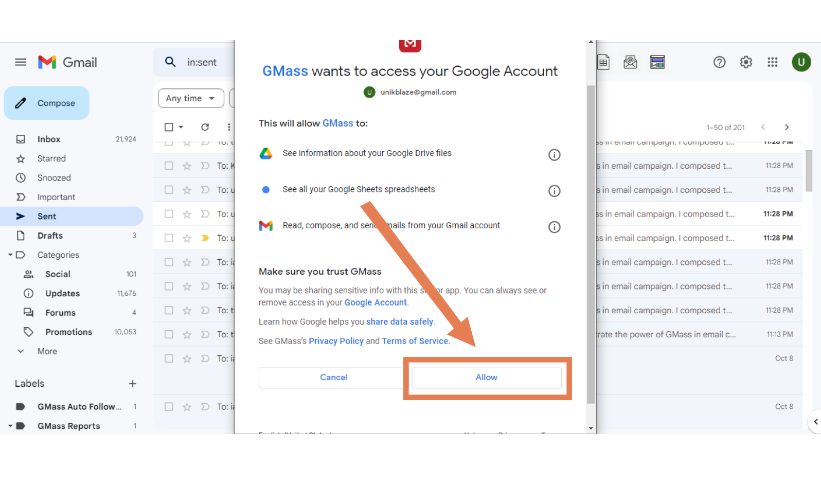Check the last Oct 8 email checkbox
The width and height of the screenshot is (821, 504).
(x=169, y=407)
